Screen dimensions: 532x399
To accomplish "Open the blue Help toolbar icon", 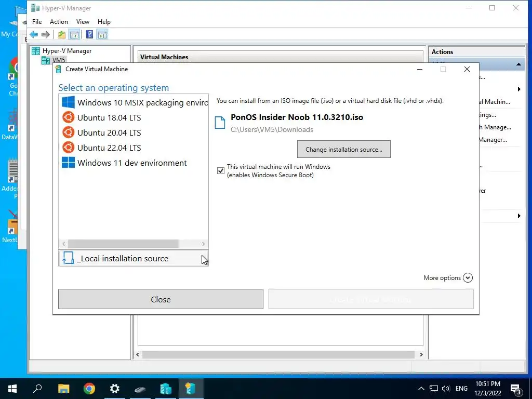I will point(89,35).
